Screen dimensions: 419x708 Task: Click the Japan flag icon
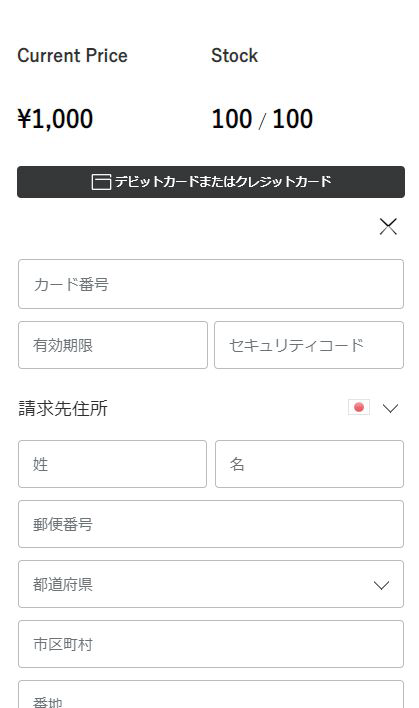pyautogui.click(x=359, y=407)
